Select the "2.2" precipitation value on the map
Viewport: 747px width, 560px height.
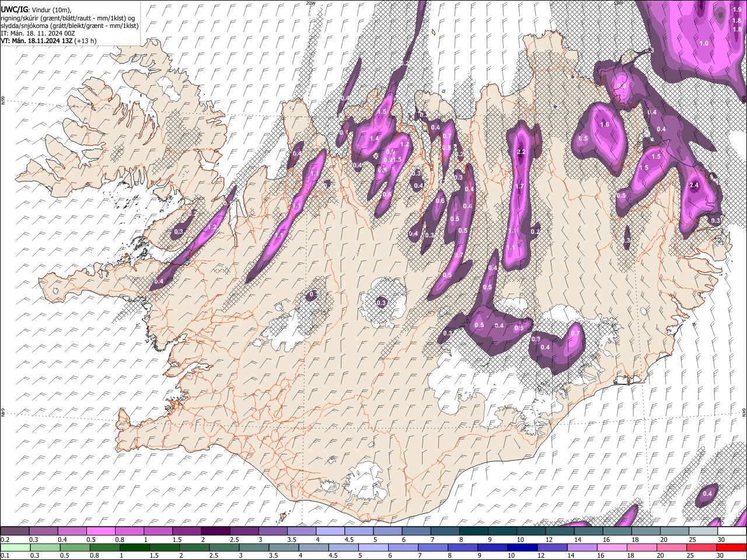[521, 152]
